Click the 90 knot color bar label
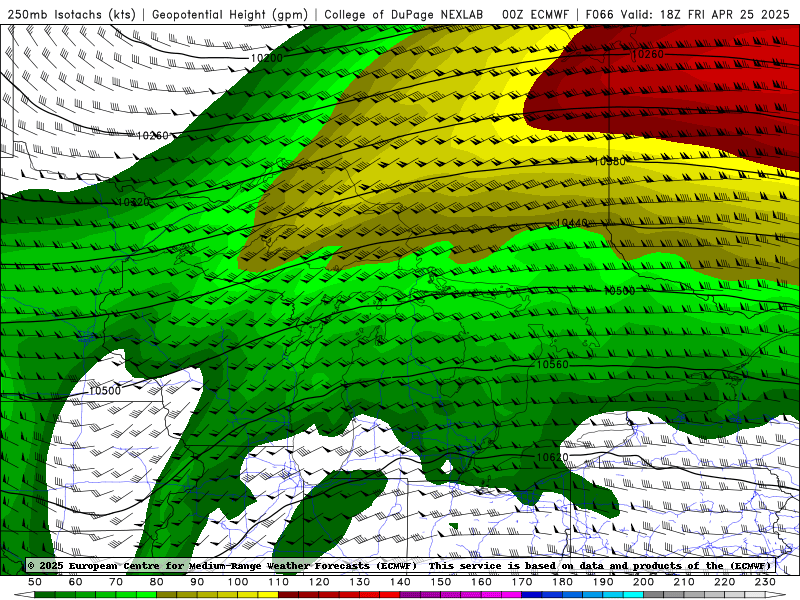Viewport: 800px width, 600px height. pos(197,582)
